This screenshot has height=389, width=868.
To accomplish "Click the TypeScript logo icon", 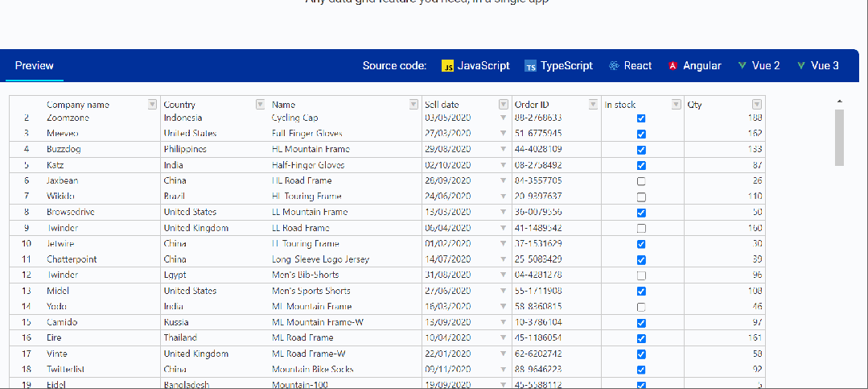I will tap(530, 66).
